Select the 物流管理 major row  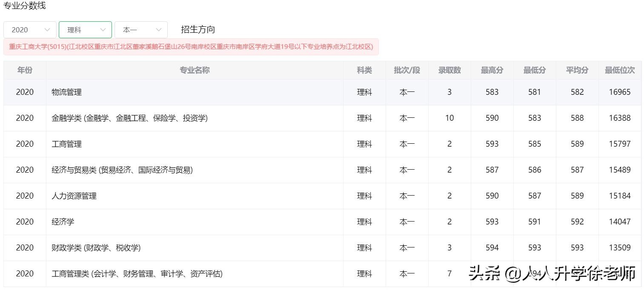[67, 92]
